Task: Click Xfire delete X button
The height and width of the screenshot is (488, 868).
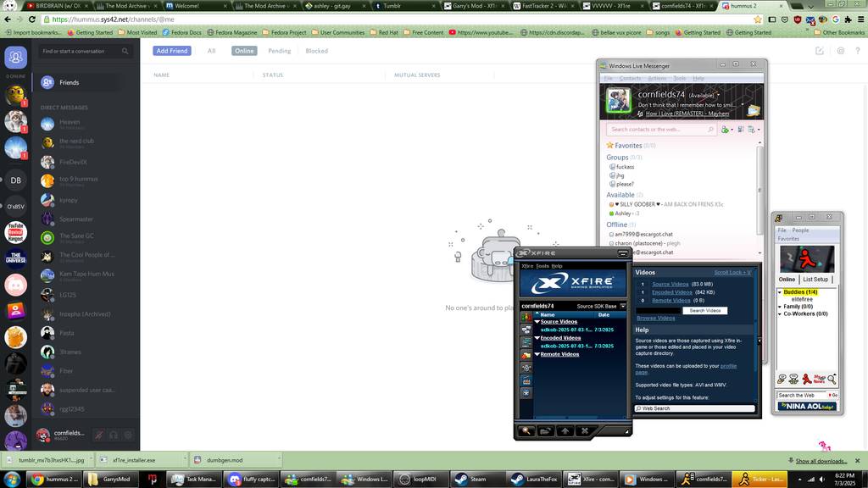Action: pos(585,431)
